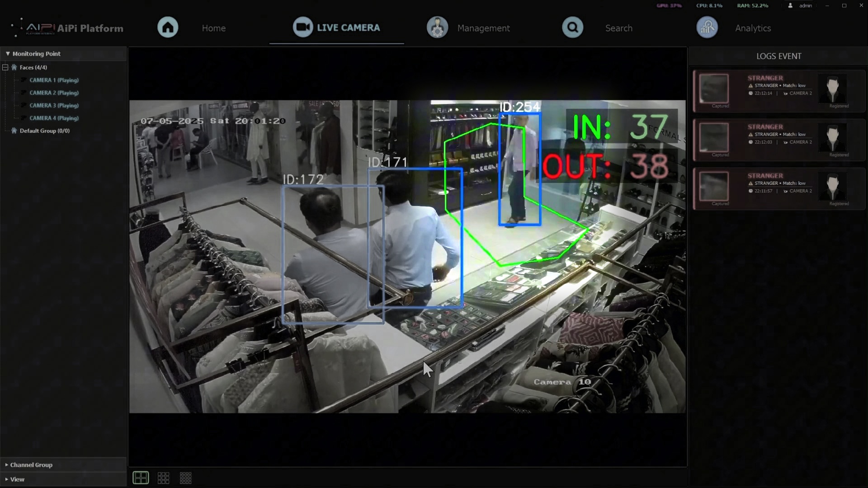Viewport: 868px width, 488px height.
Task: Click the Home house icon
Action: pyautogui.click(x=168, y=28)
